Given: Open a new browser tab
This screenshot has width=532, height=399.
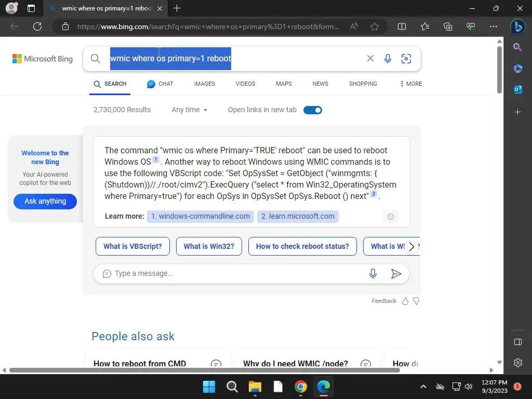Looking at the screenshot, I should point(177,8).
